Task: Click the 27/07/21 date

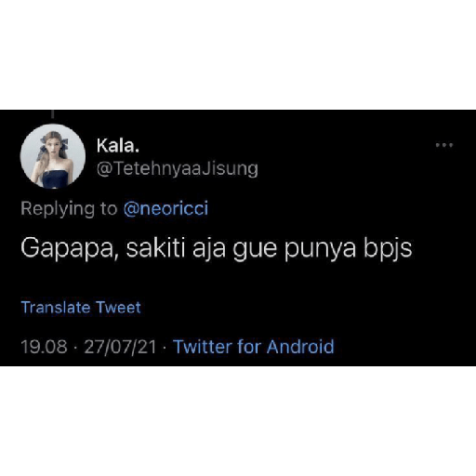Action: point(120,347)
